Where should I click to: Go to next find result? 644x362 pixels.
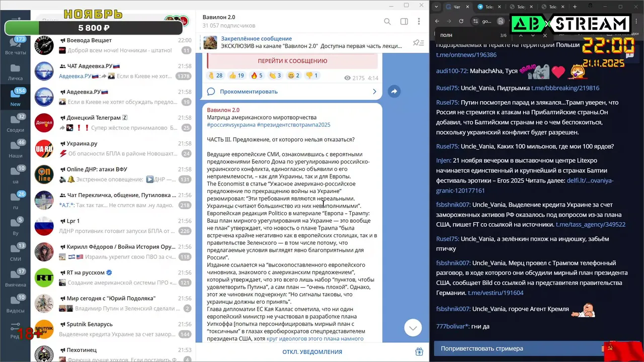533,36
